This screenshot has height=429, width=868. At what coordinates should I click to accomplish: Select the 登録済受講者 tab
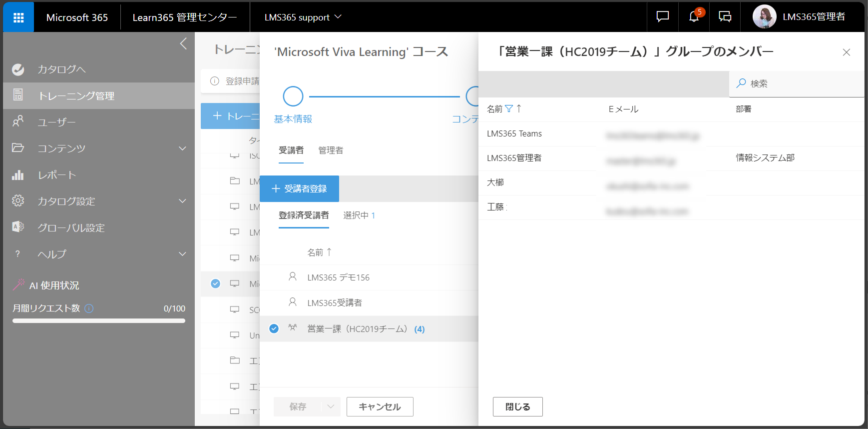point(304,215)
